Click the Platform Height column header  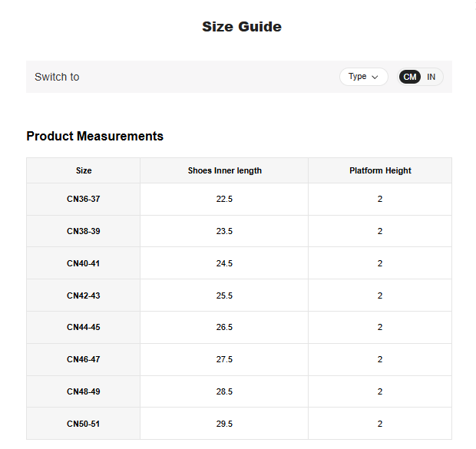380,170
